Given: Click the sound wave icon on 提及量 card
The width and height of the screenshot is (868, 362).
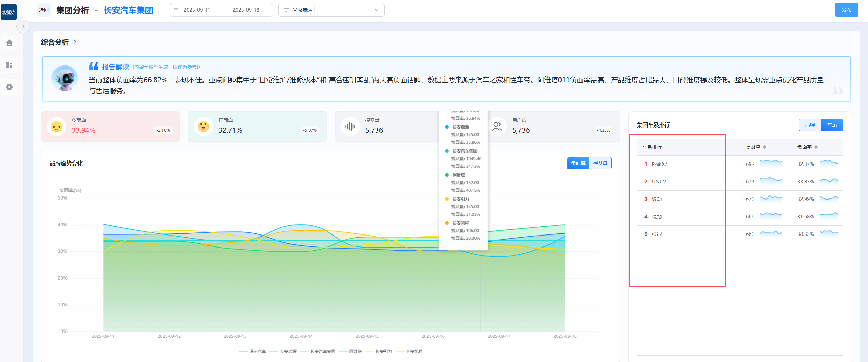Looking at the screenshot, I should [x=350, y=126].
